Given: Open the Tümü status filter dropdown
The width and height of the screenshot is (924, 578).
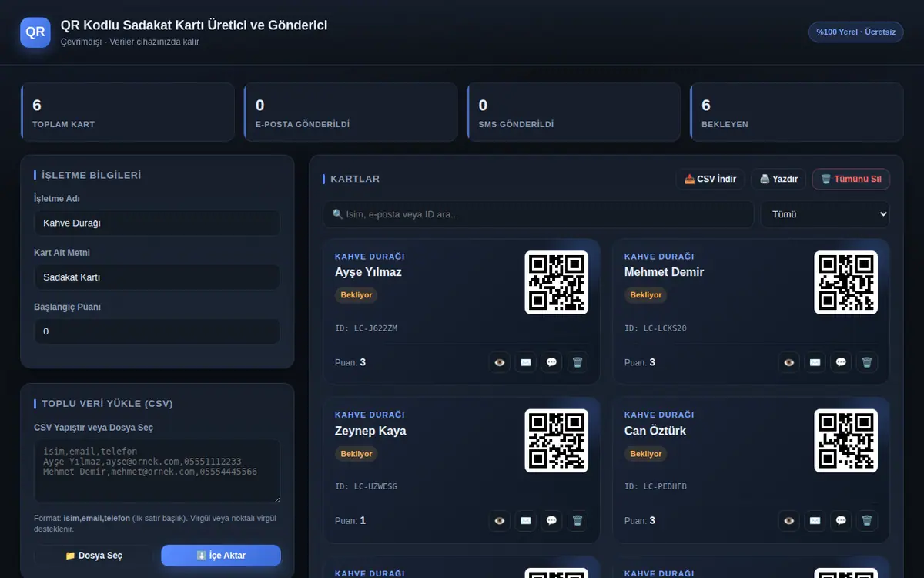Looking at the screenshot, I should click(x=825, y=214).
